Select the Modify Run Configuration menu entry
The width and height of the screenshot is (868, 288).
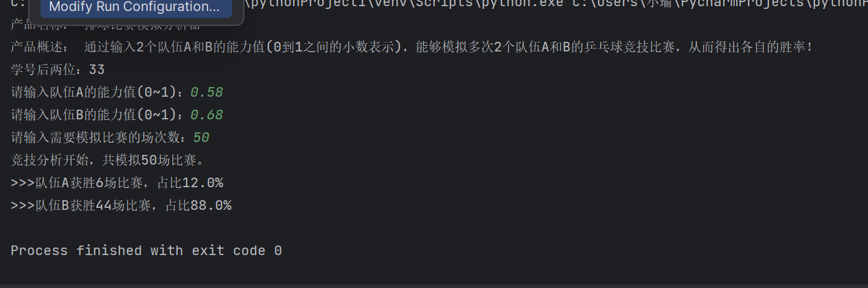pos(135,8)
